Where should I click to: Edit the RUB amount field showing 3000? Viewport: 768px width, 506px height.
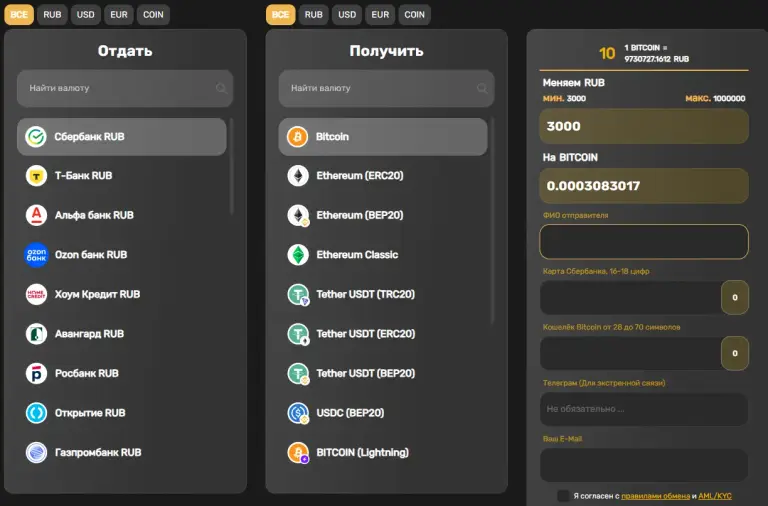coord(644,126)
